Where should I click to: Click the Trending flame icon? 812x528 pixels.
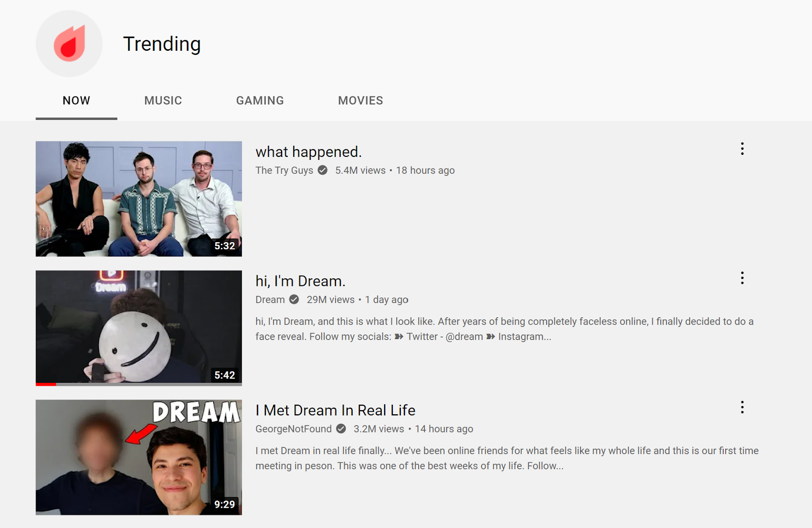pyautogui.click(x=69, y=44)
